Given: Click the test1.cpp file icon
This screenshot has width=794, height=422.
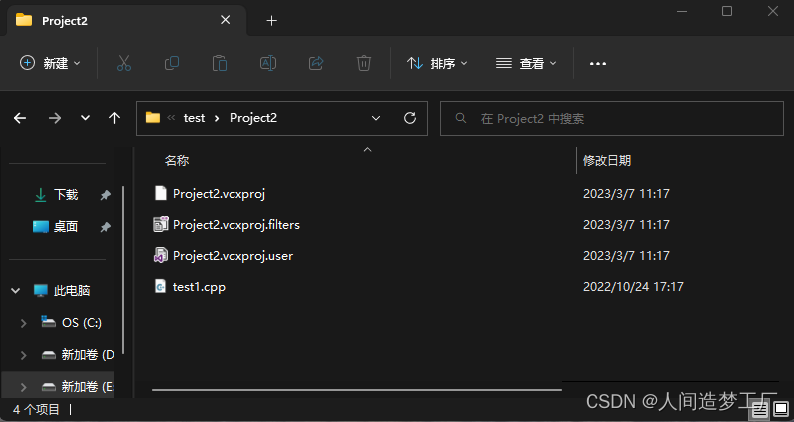Looking at the screenshot, I should tap(161, 286).
